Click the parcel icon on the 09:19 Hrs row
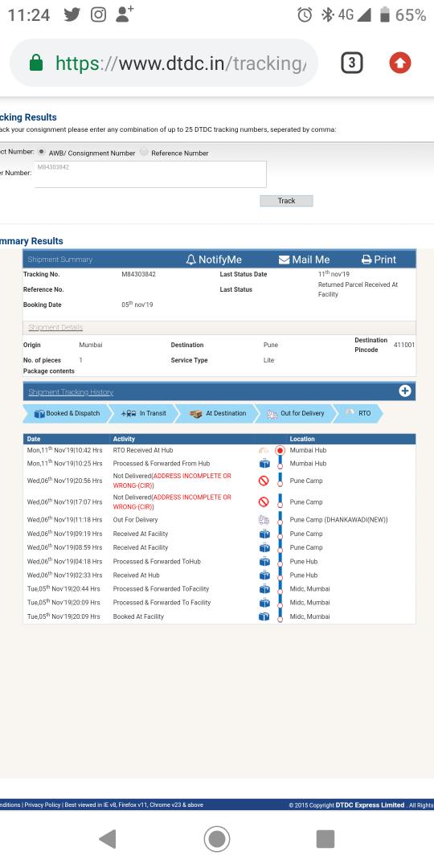This screenshot has width=434, height=868. tap(264, 534)
